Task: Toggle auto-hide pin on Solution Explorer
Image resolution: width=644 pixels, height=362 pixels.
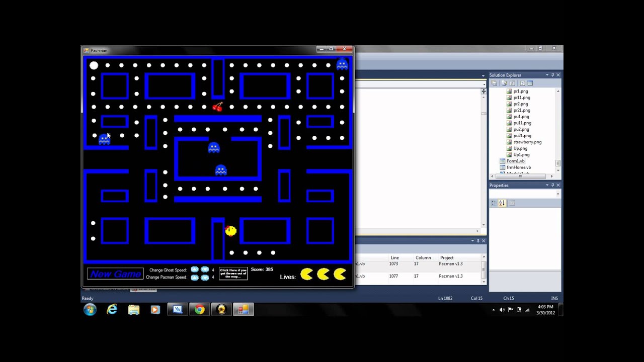Action: (552, 75)
